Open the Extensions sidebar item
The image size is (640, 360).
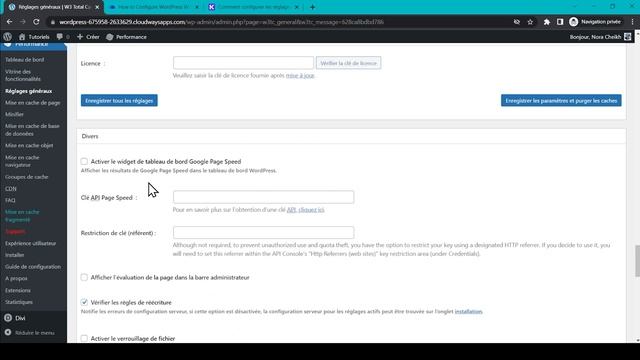pos(18,290)
